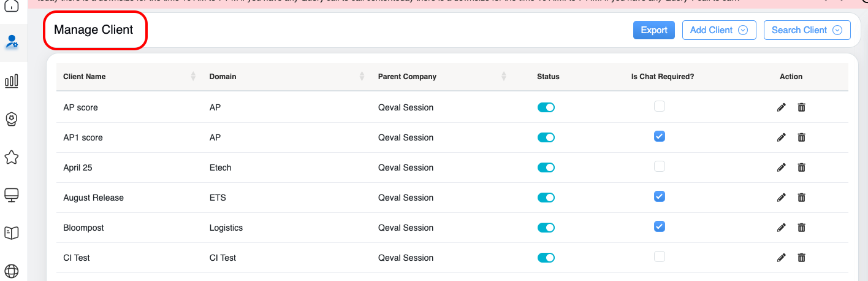
Task: Open the book icon in sidebar
Action: tap(12, 233)
